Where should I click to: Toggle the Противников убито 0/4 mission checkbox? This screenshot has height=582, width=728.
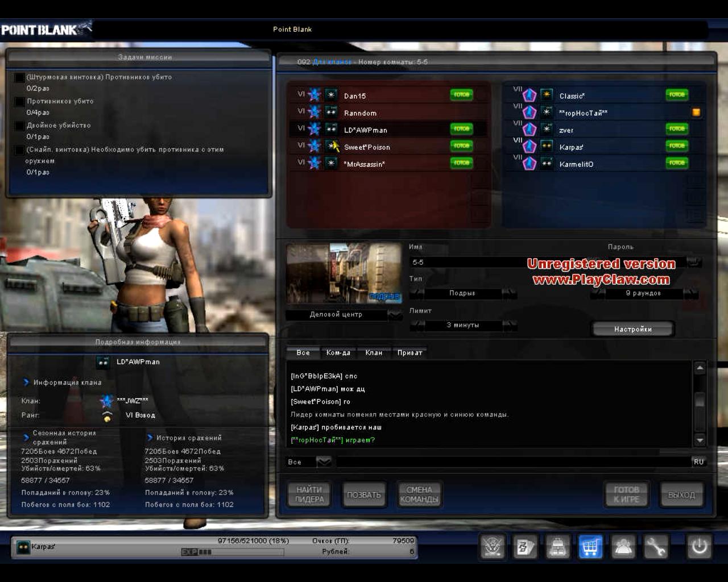[19, 102]
